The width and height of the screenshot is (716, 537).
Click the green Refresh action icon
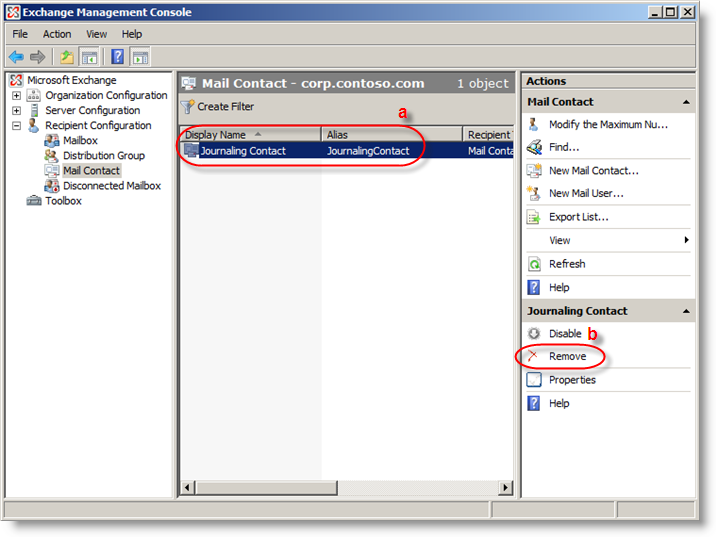coord(534,264)
